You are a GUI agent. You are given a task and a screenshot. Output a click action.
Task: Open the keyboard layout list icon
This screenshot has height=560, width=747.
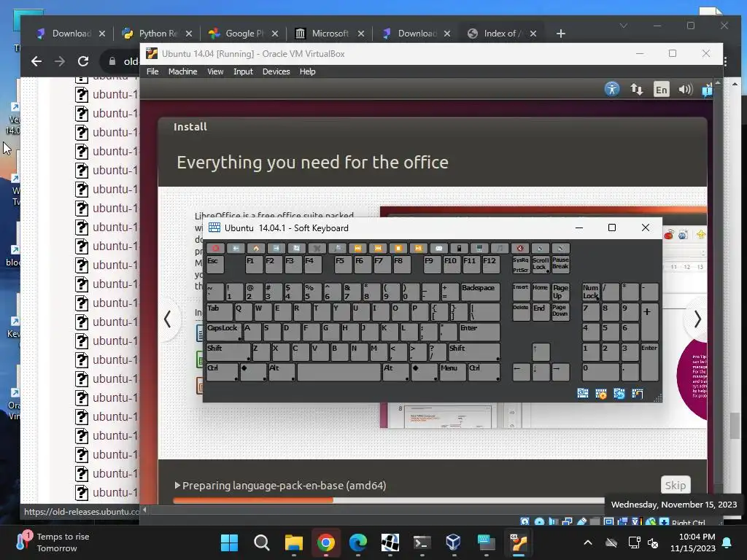click(x=582, y=393)
